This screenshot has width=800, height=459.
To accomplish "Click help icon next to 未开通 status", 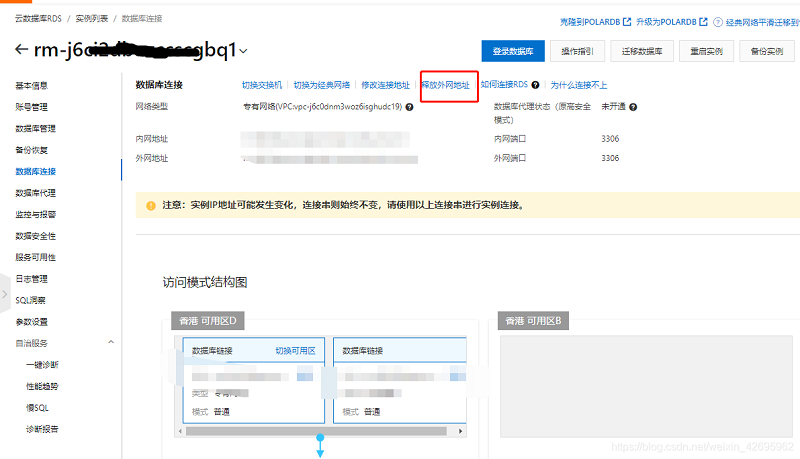I will (633, 107).
